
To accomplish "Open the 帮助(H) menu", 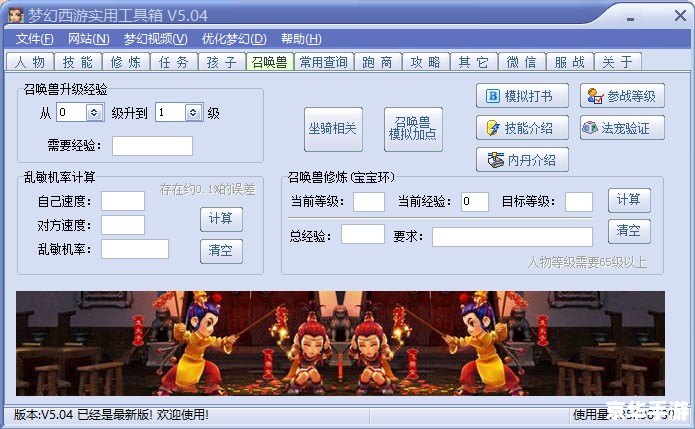I will tap(301, 39).
